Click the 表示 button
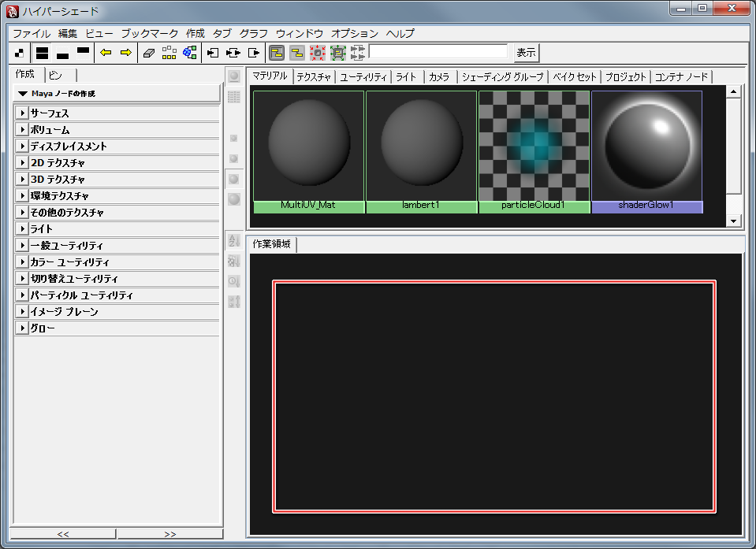756x549 pixels. 526,53
